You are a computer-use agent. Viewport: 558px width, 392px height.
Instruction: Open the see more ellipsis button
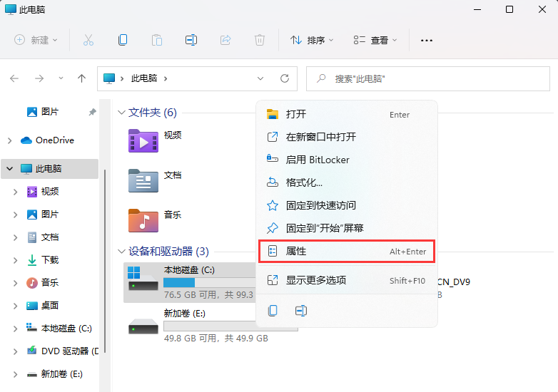point(427,41)
